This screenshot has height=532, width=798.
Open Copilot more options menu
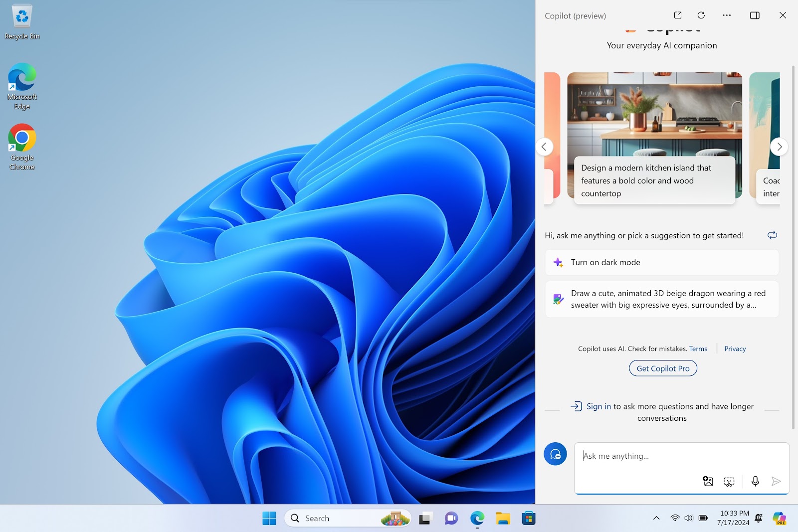pos(727,15)
